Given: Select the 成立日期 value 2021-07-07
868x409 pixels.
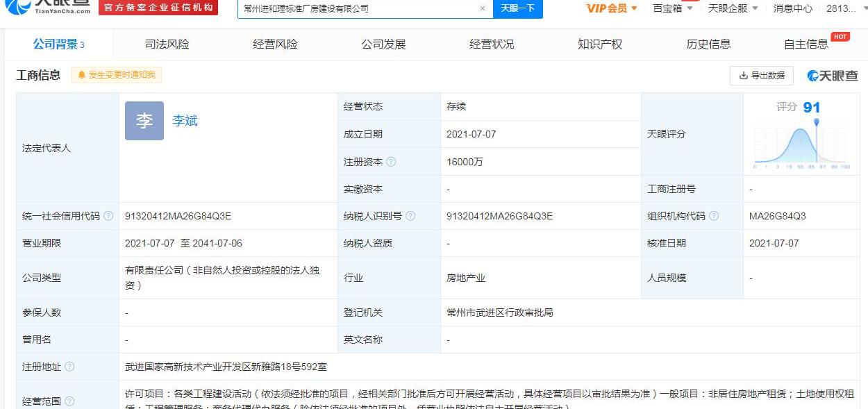Looking at the screenshot, I should pos(471,134).
